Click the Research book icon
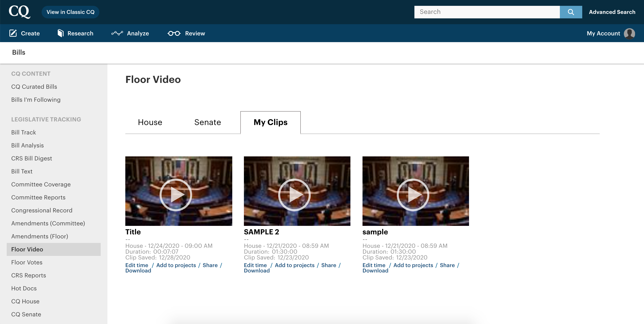644x324 pixels. tap(60, 33)
